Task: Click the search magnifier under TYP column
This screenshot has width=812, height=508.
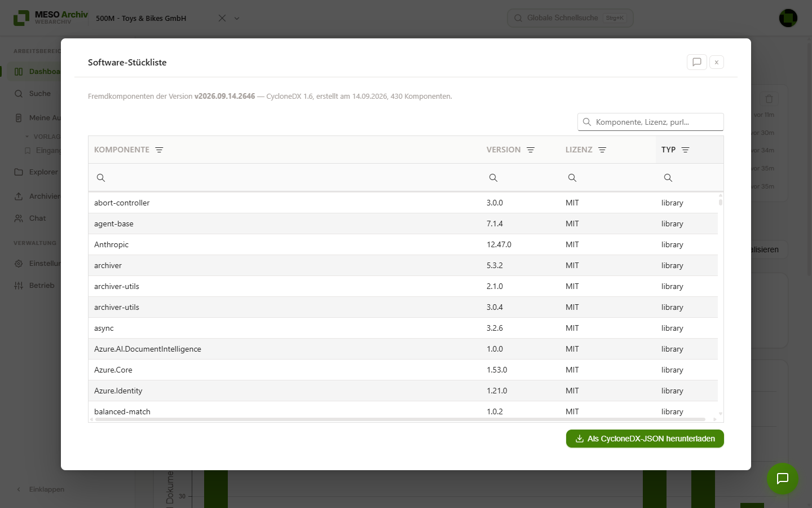Action: pyautogui.click(x=668, y=178)
